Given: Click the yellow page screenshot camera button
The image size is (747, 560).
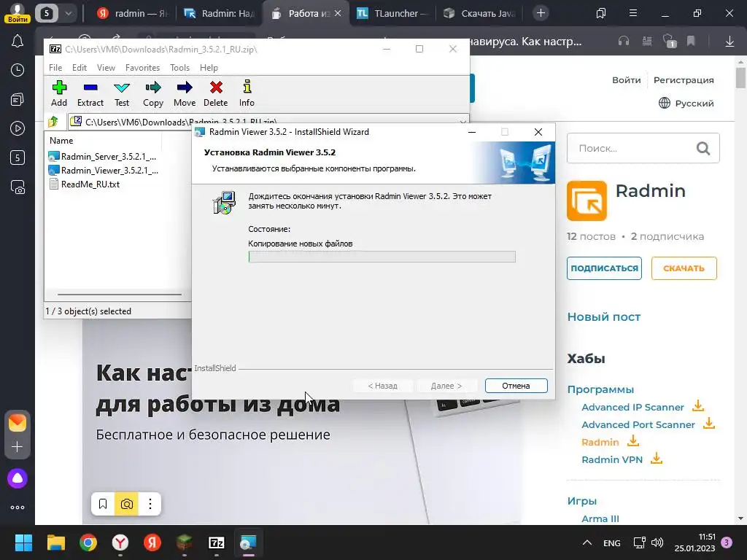Looking at the screenshot, I should [x=127, y=504].
